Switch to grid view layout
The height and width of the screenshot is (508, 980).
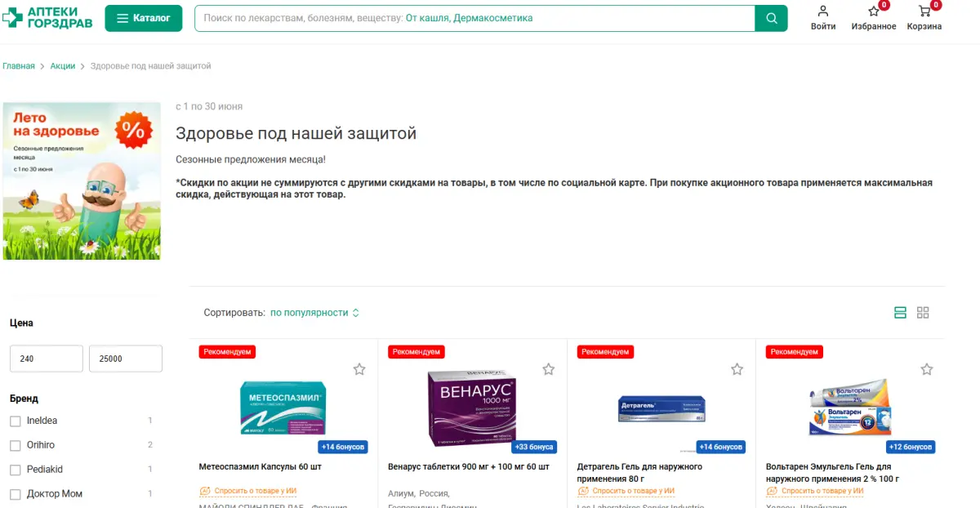[x=923, y=313]
